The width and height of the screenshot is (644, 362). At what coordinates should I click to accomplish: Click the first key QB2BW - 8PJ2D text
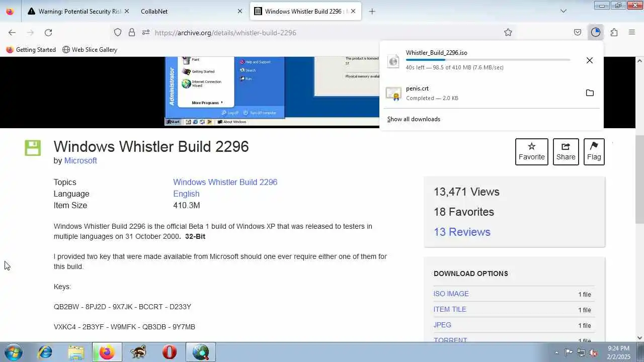(x=122, y=307)
